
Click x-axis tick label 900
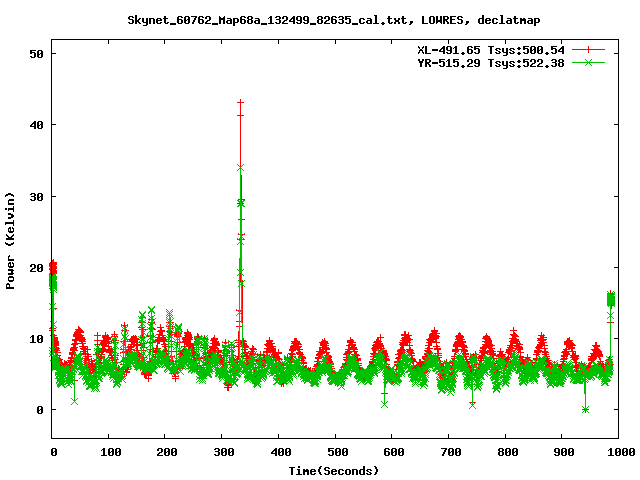[564, 452]
